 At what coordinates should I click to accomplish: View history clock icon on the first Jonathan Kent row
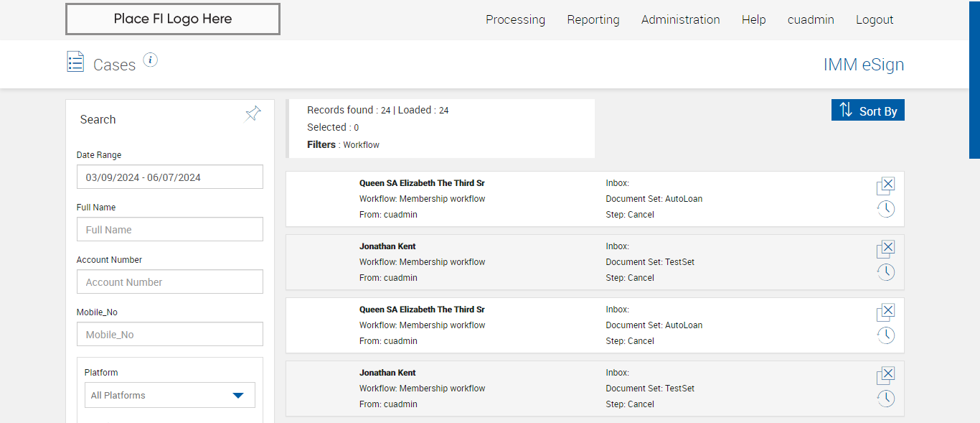click(886, 272)
